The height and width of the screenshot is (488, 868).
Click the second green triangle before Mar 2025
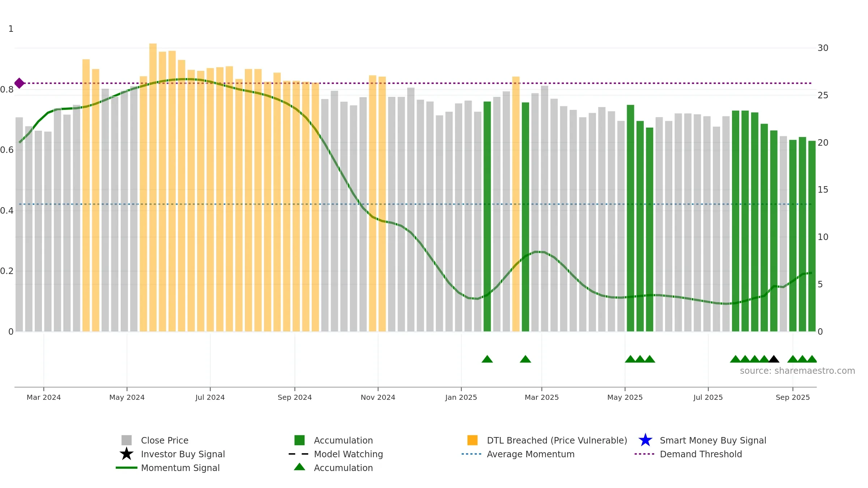(x=526, y=359)
